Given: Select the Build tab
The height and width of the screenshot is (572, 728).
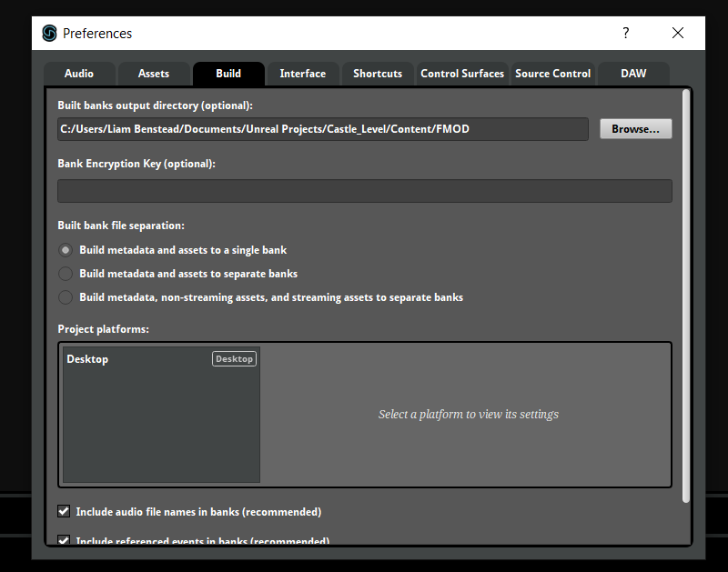Looking at the screenshot, I should click(228, 74).
